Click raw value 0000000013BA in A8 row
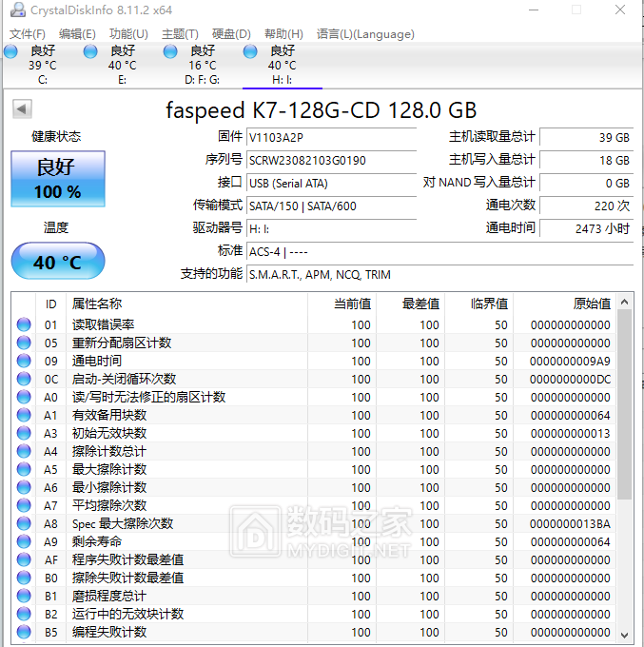Screen dimensions: 644x647 570,523
